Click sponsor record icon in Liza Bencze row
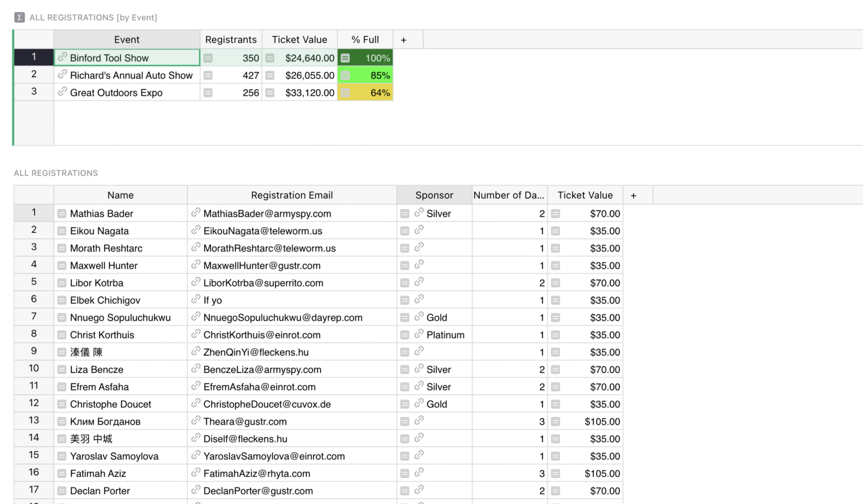The image size is (863, 504). tap(404, 369)
